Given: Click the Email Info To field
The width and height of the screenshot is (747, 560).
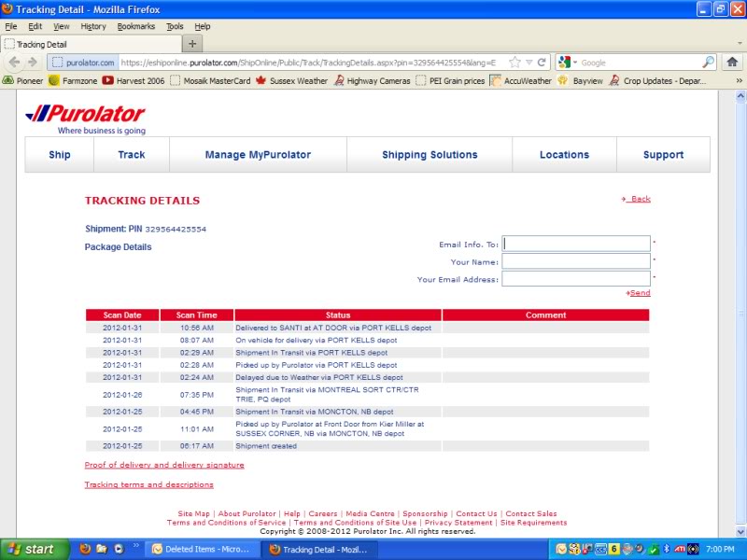Looking at the screenshot, I should 576,244.
